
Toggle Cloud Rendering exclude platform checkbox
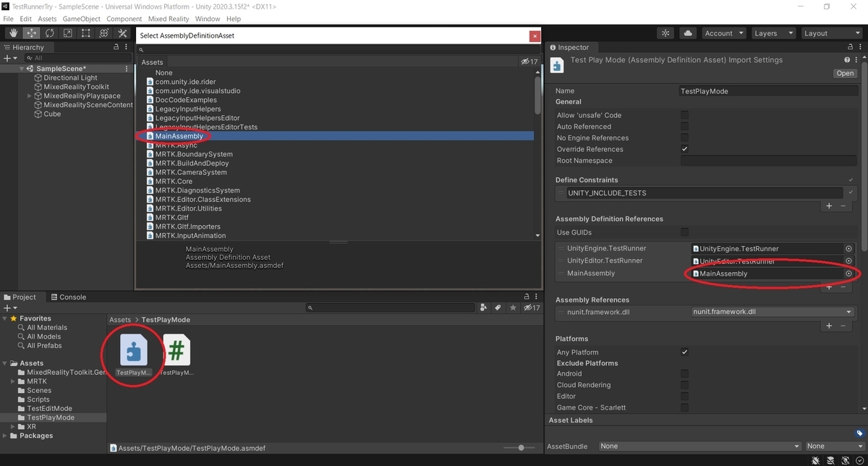684,385
